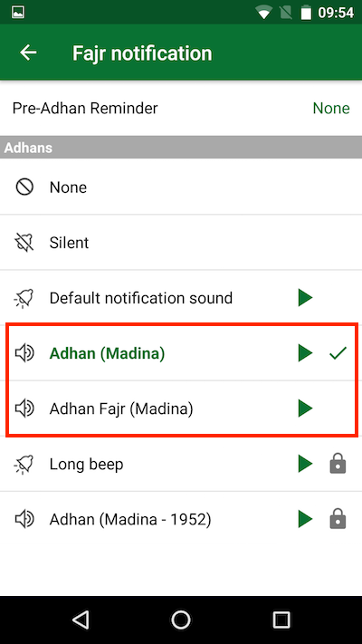Image resolution: width=362 pixels, height=644 pixels.
Task: Preview the Default notification sound
Action: (x=305, y=297)
